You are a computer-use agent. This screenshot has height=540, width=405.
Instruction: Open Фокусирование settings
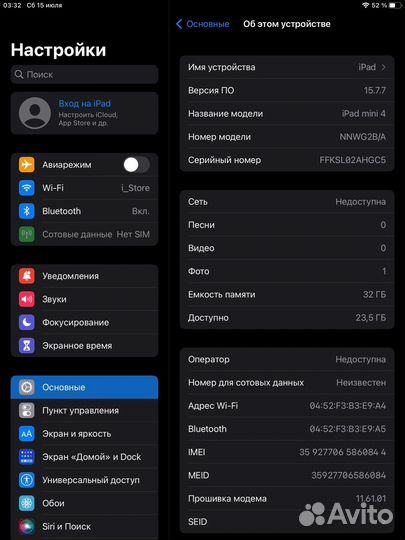click(x=84, y=322)
